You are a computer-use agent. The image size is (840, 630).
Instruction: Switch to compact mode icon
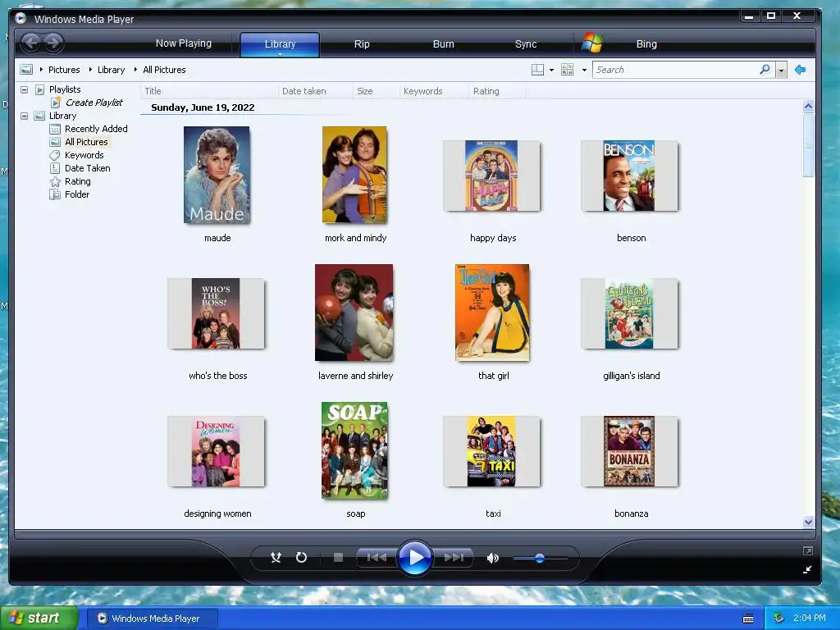tap(808, 569)
